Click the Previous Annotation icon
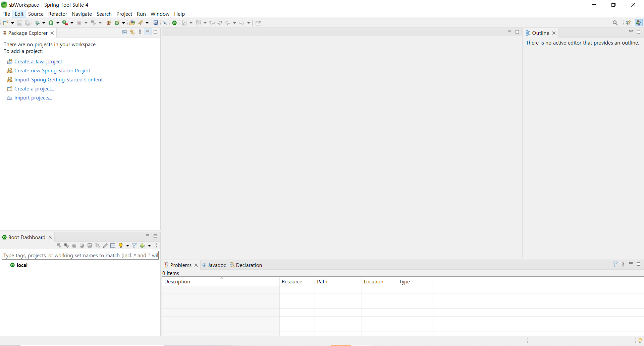 coord(198,23)
